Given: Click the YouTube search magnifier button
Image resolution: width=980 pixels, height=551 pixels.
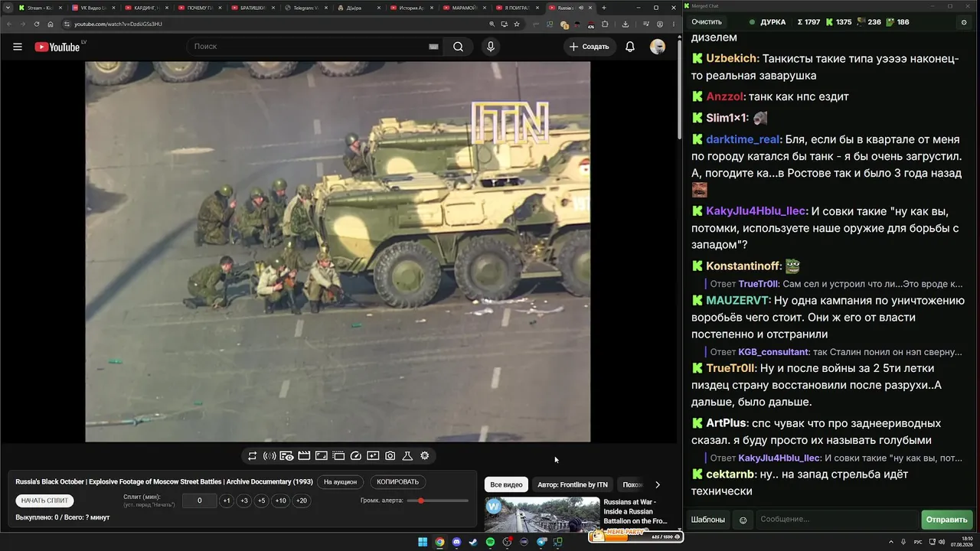Looking at the screenshot, I should (458, 47).
